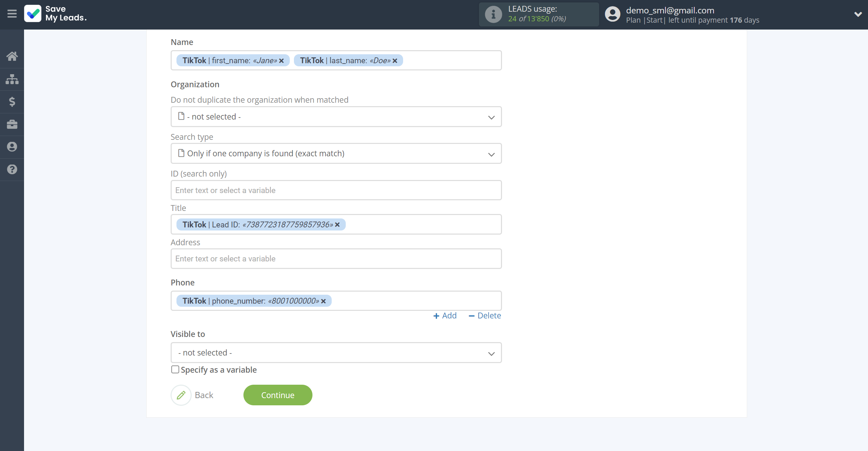Click the Title input field

click(336, 224)
